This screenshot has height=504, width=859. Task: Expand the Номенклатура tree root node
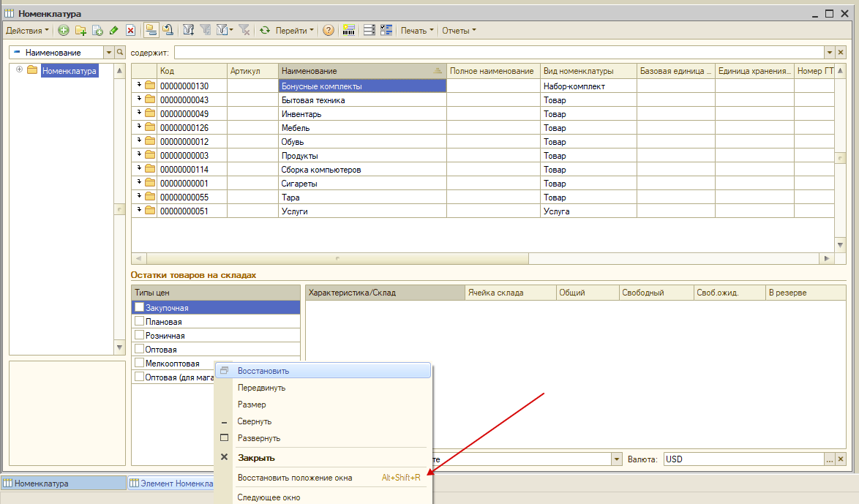pos(19,70)
